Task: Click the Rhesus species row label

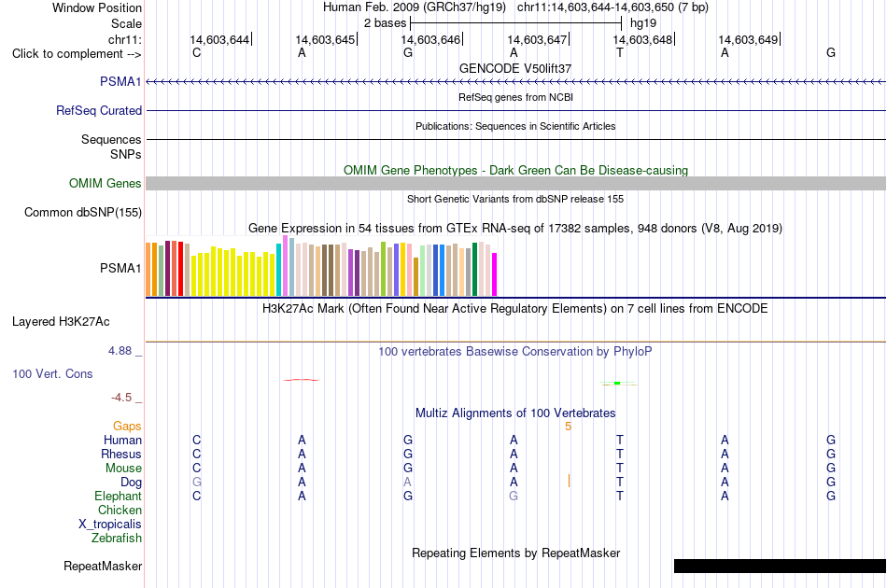Action: click(x=121, y=454)
